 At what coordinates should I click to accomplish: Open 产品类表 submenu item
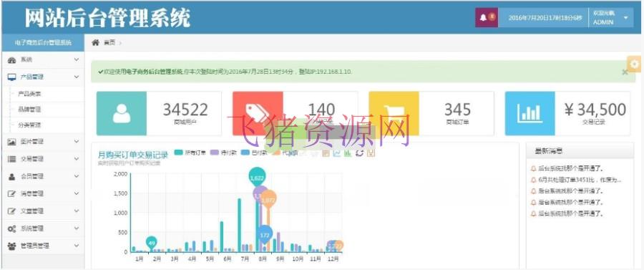(29, 94)
